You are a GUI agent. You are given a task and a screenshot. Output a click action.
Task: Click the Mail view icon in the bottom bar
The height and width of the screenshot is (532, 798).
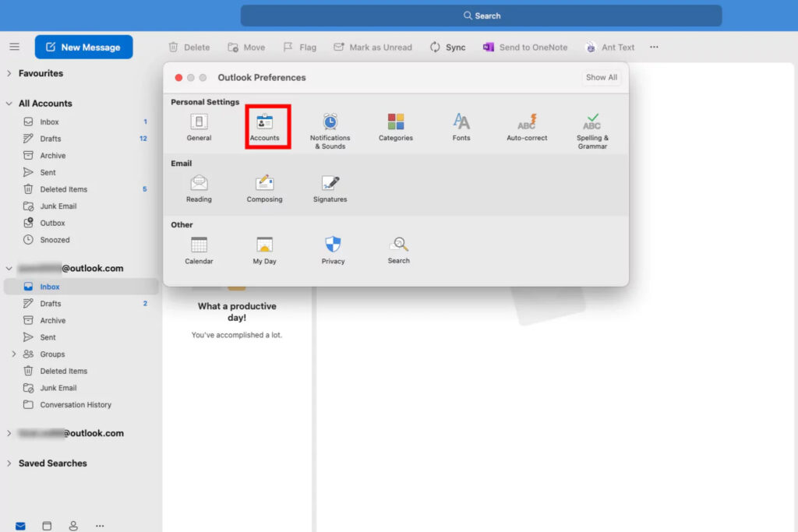pyautogui.click(x=20, y=526)
